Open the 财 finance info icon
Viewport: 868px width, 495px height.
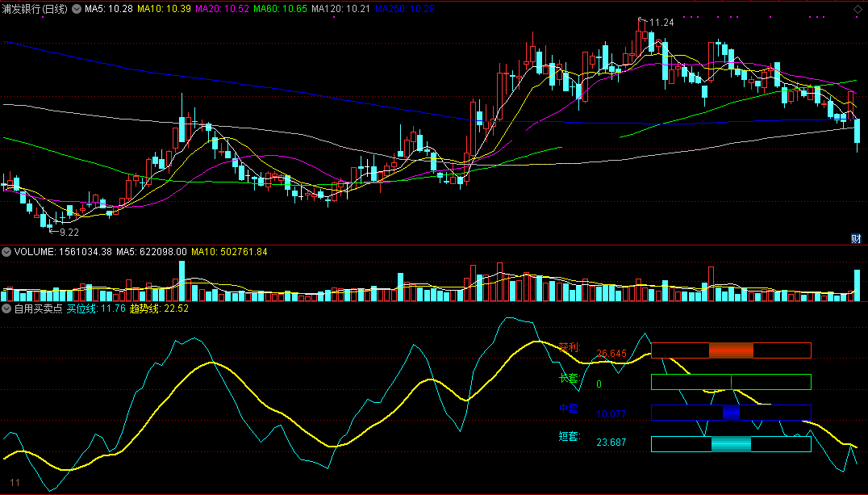point(856,239)
